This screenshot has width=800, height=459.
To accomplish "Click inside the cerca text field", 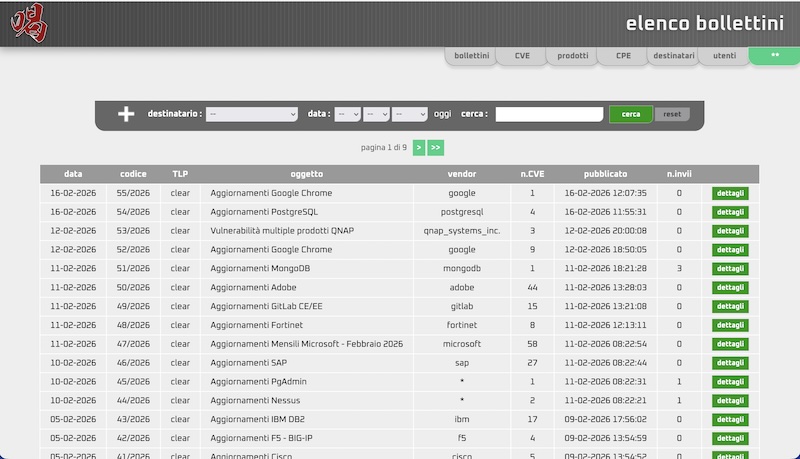I will 549,114.
